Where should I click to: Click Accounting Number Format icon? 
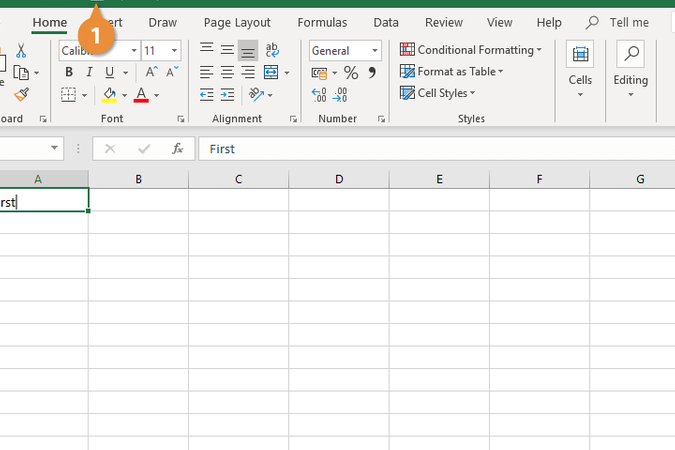[319, 73]
